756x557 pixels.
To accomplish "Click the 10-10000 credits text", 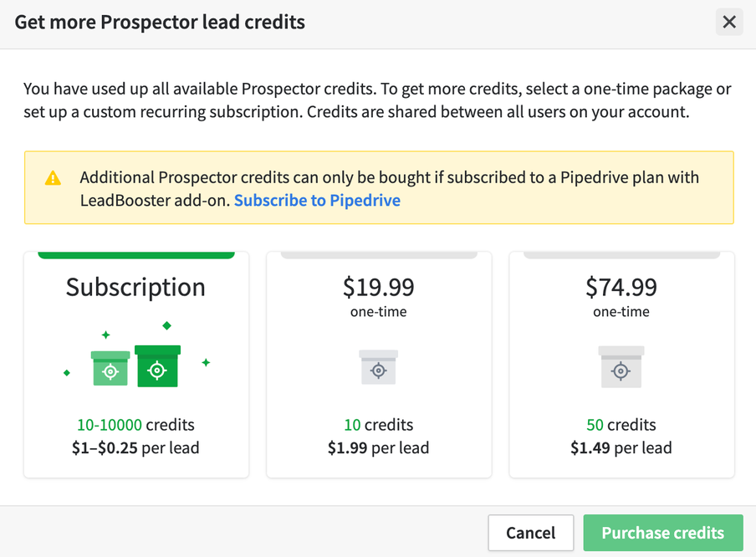I will (135, 424).
